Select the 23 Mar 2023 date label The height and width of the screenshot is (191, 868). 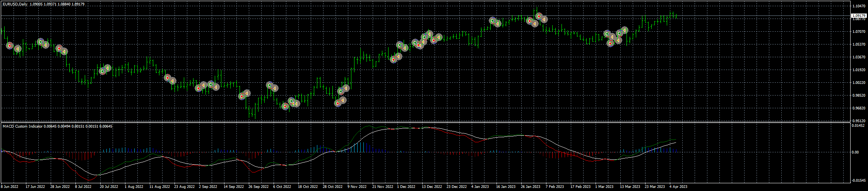coord(655,187)
